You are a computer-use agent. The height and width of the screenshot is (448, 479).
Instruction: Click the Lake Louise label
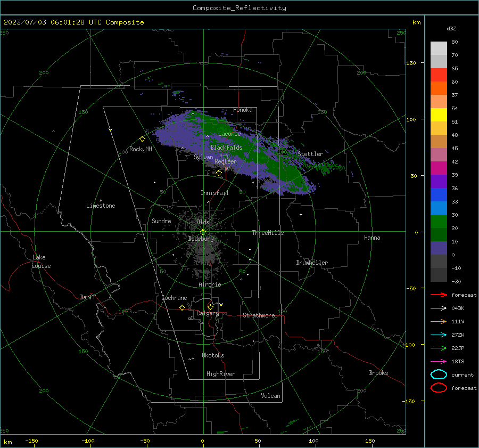(x=41, y=262)
